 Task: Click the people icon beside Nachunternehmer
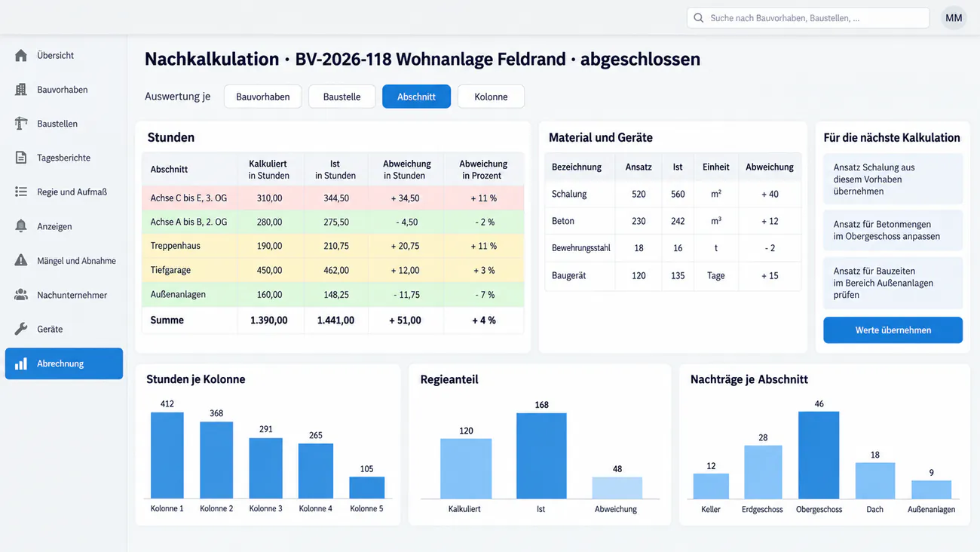coord(21,295)
